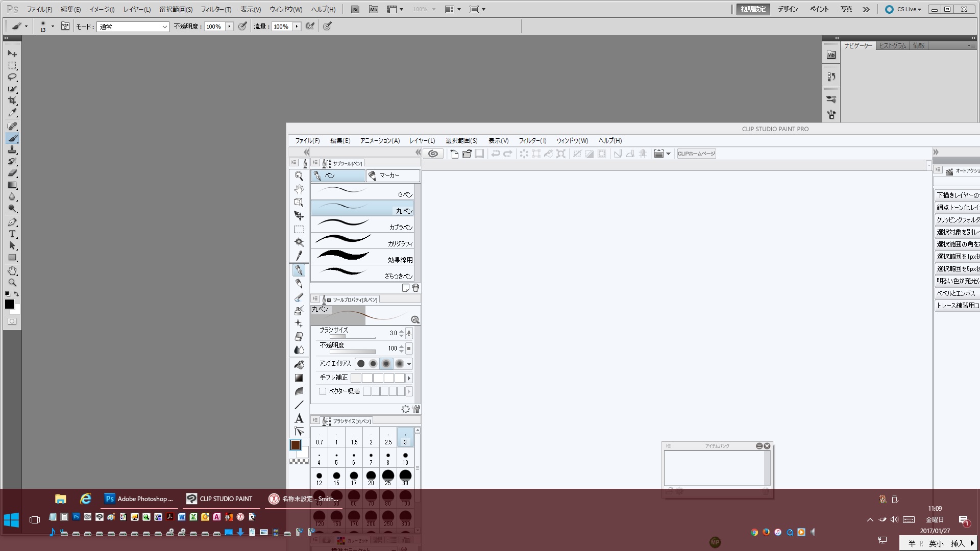Open the Clip Studio アニメーション menu
The height and width of the screenshot is (551, 980).
[380, 141]
